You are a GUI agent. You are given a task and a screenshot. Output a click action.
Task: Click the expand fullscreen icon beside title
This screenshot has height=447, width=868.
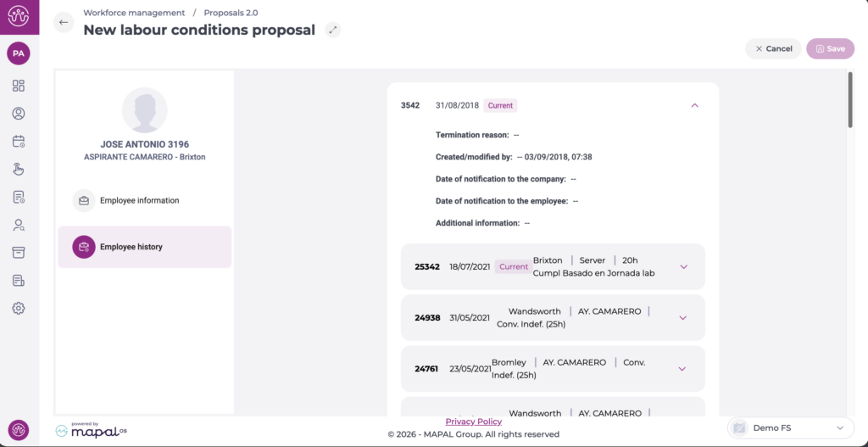coord(333,31)
